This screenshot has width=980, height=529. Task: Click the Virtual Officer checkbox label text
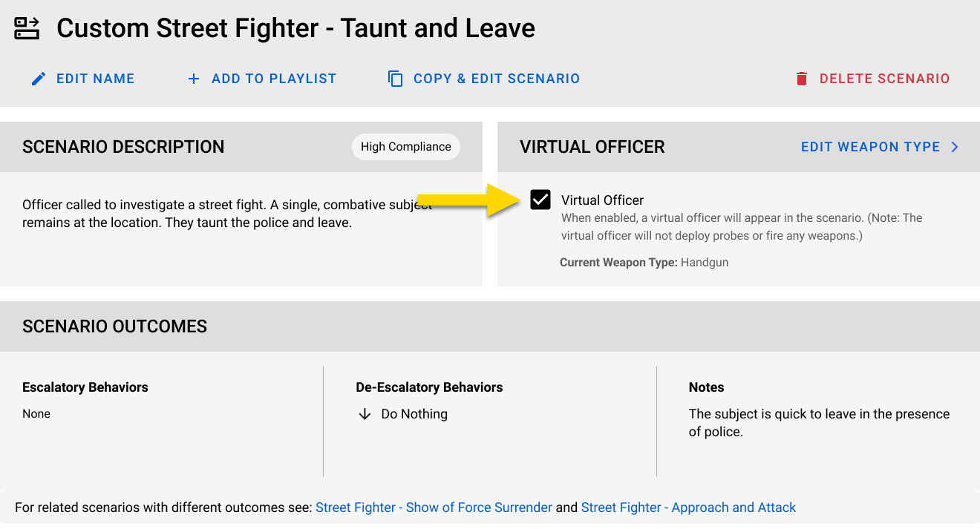(602, 200)
